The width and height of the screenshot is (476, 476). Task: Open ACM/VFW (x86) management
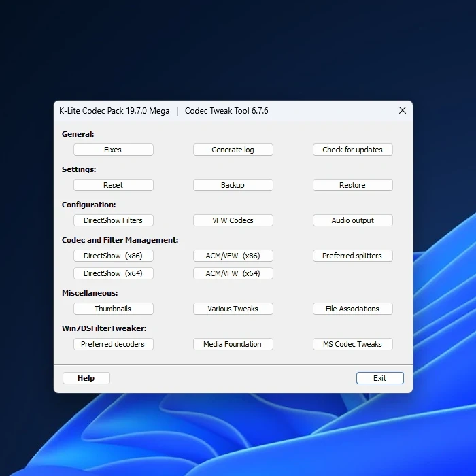[x=233, y=256]
